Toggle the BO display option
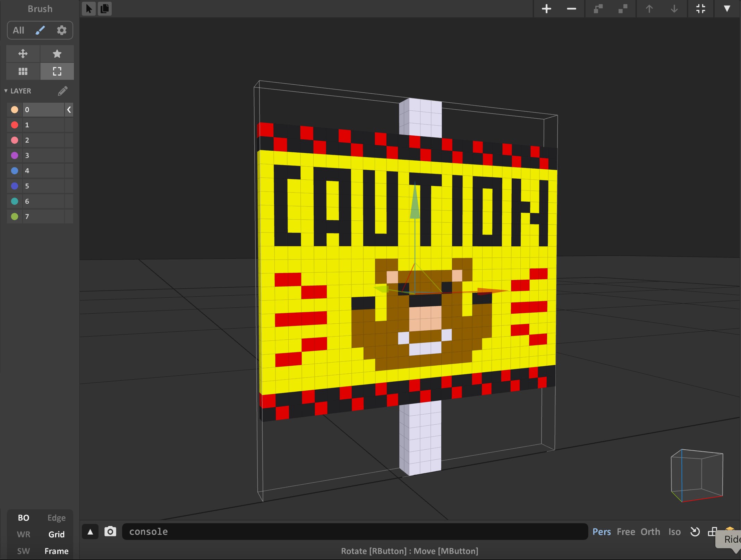The image size is (741, 560). click(x=24, y=518)
